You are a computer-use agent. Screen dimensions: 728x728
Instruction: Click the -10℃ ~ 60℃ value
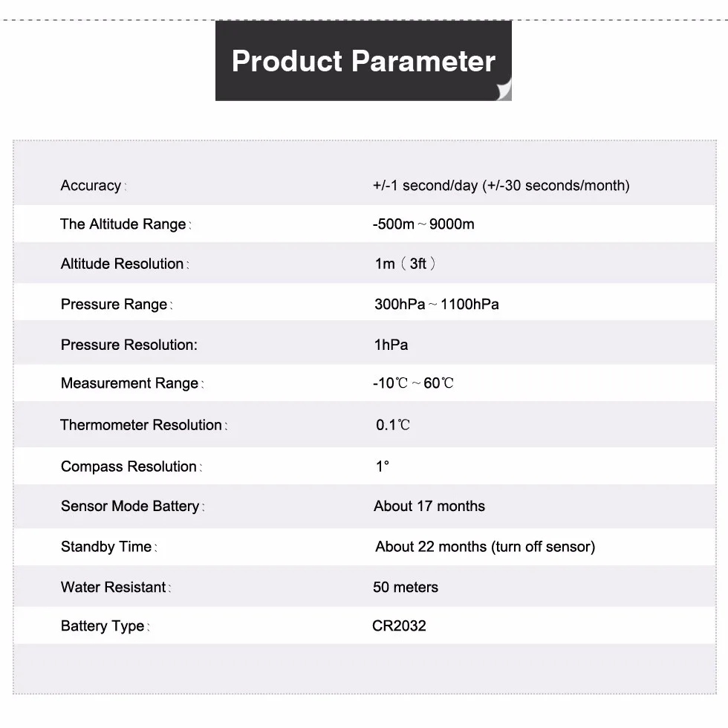pos(413,383)
